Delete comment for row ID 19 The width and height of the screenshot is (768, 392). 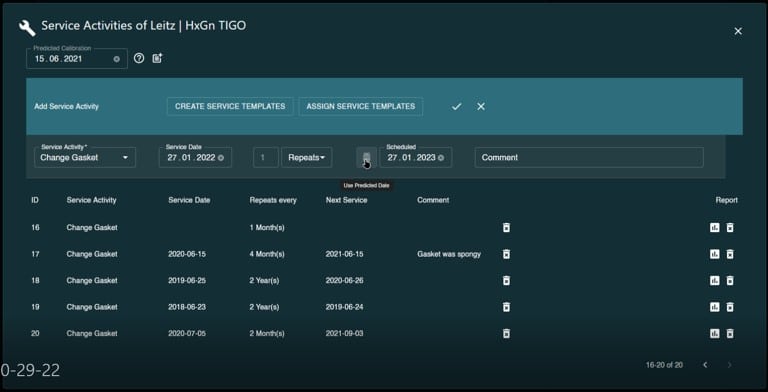(x=506, y=307)
